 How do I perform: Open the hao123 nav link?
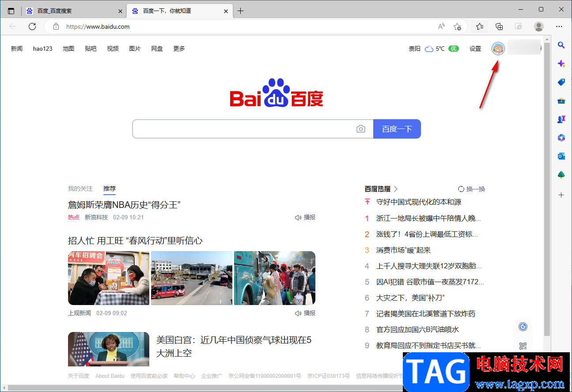tap(43, 49)
